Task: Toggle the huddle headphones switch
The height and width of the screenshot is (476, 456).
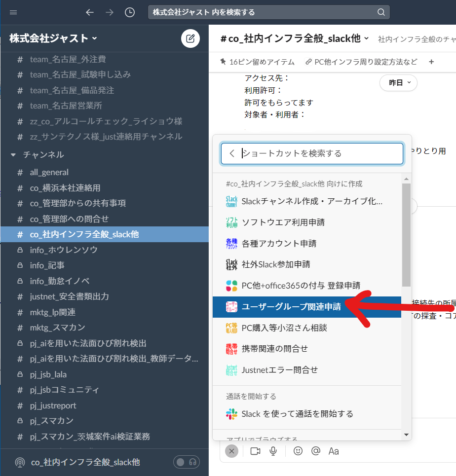Action: (186, 462)
